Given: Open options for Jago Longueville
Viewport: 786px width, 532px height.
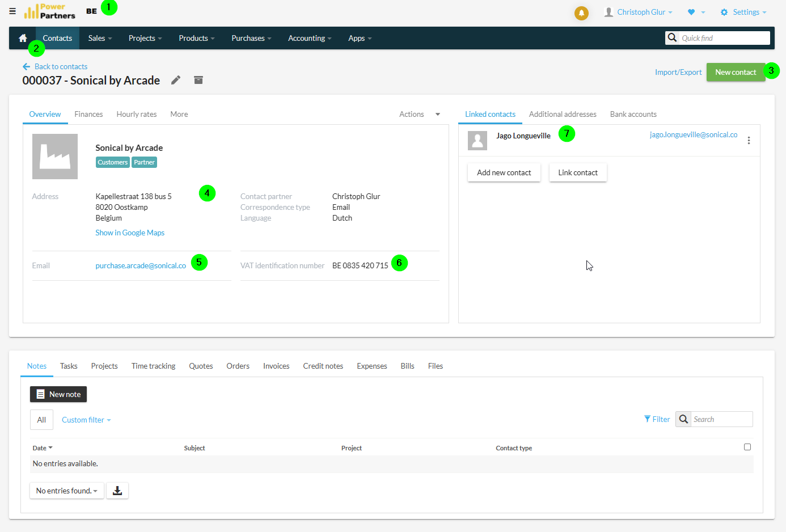Looking at the screenshot, I should point(749,140).
